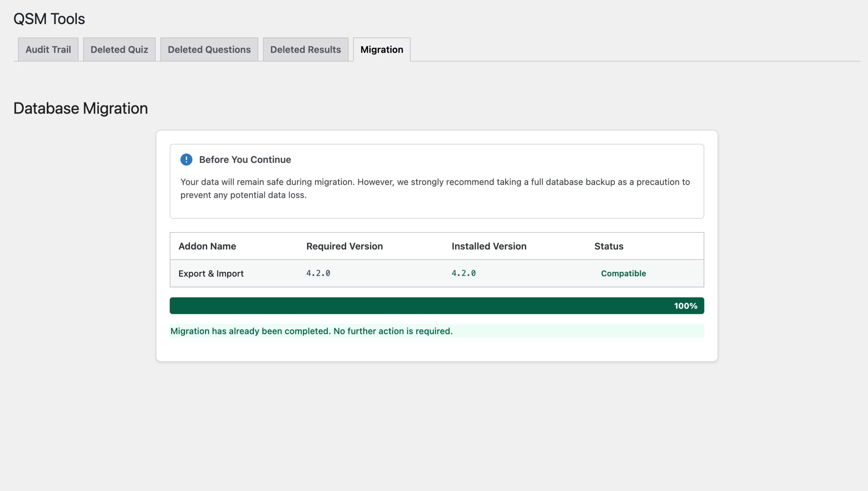This screenshot has height=491, width=868.
Task: Click the blue alert icon beside Before You Continue
Action: coord(186,159)
